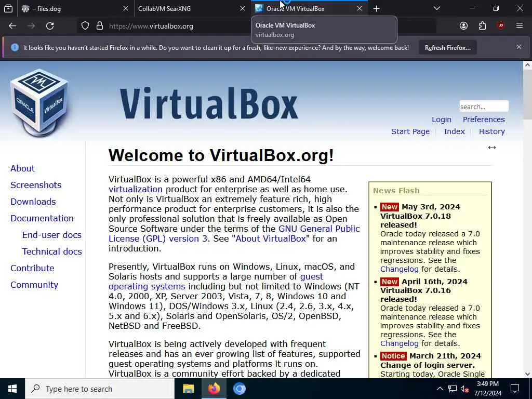The height and width of the screenshot is (399, 532).
Task: Click the Refresh Firefox button
Action: pos(447,47)
